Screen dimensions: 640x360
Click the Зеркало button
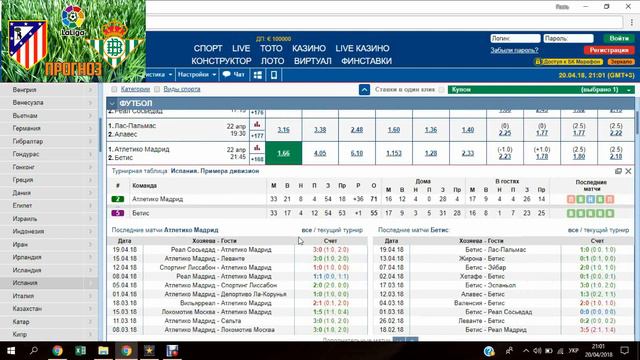(x=621, y=62)
